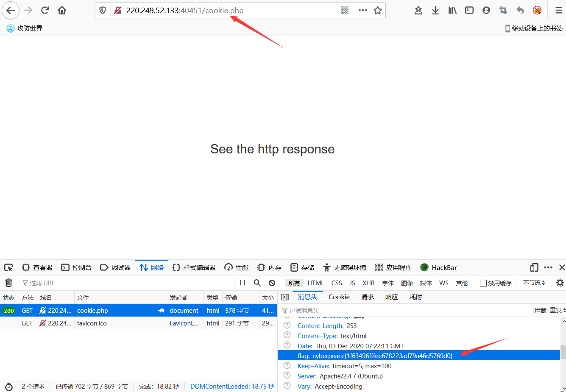Viewport: 566px width, 392px height.
Task: Clear network log with trash icon
Action: click(8, 283)
